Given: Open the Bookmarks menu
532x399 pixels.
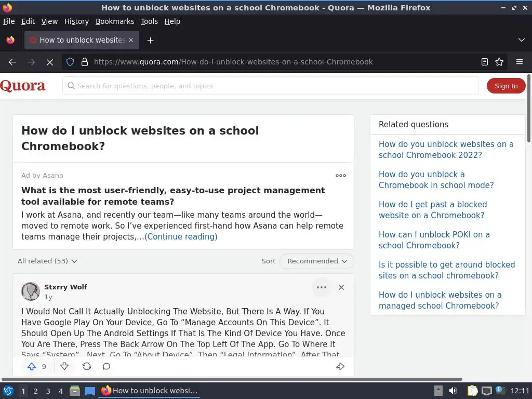Looking at the screenshot, I should tap(115, 21).
